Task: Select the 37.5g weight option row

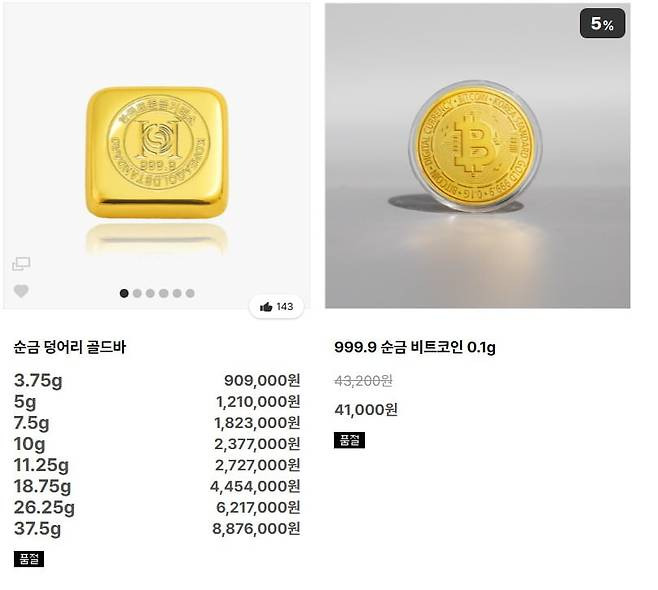Action: click(157, 530)
